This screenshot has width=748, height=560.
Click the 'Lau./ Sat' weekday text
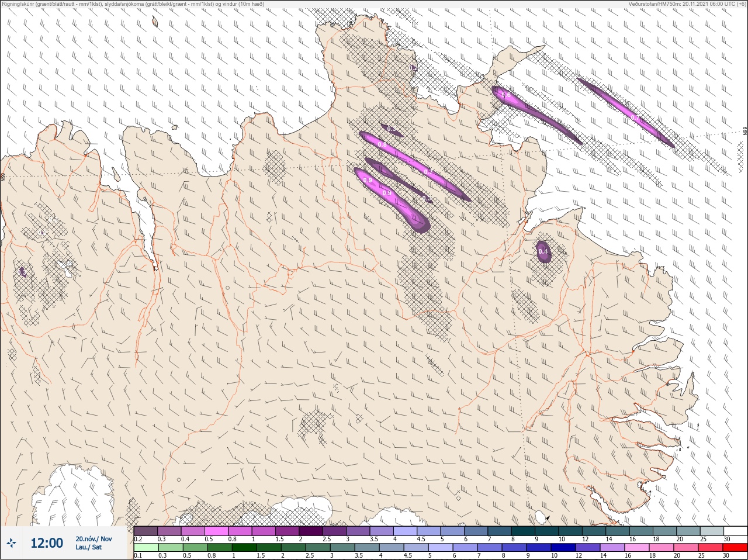pyautogui.click(x=88, y=547)
